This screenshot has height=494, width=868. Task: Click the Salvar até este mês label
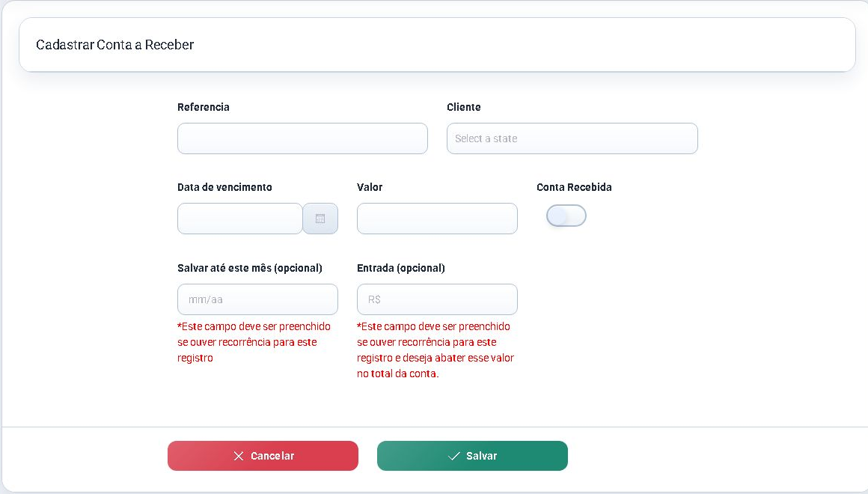(x=250, y=268)
